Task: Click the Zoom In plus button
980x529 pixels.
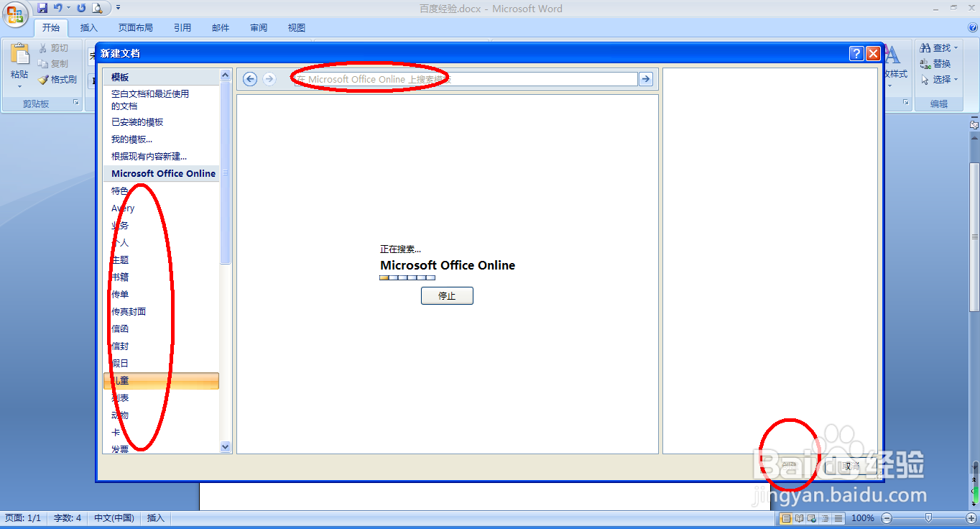Action: [971, 518]
